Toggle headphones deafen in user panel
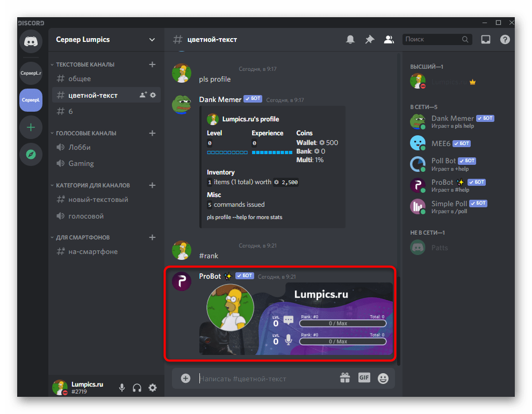The image size is (532, 414). [x=137, y=388]
